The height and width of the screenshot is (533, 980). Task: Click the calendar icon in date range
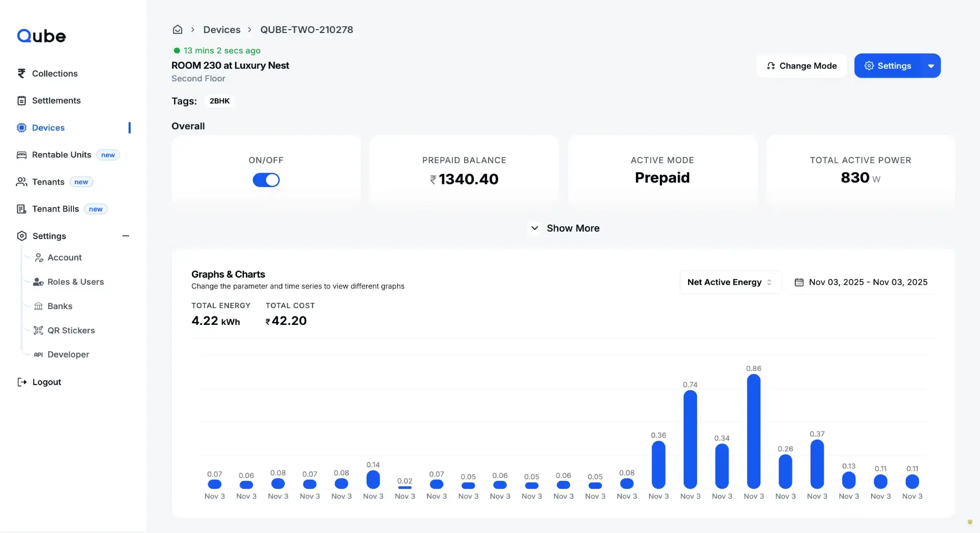coord(799,282)
